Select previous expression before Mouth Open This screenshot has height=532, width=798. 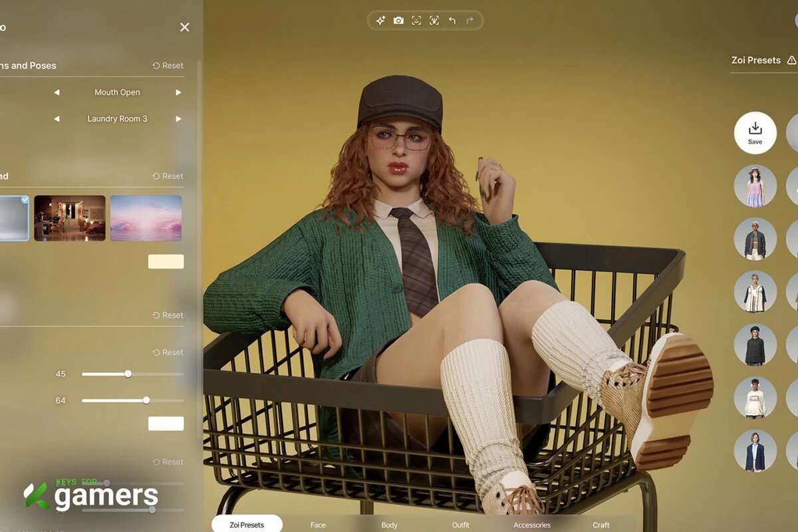pos(57,92)
